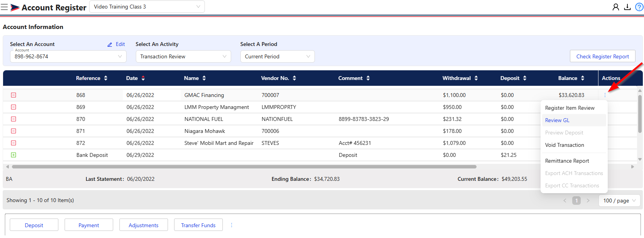Expand the Bank Deposit row

(x=14, y=155)
